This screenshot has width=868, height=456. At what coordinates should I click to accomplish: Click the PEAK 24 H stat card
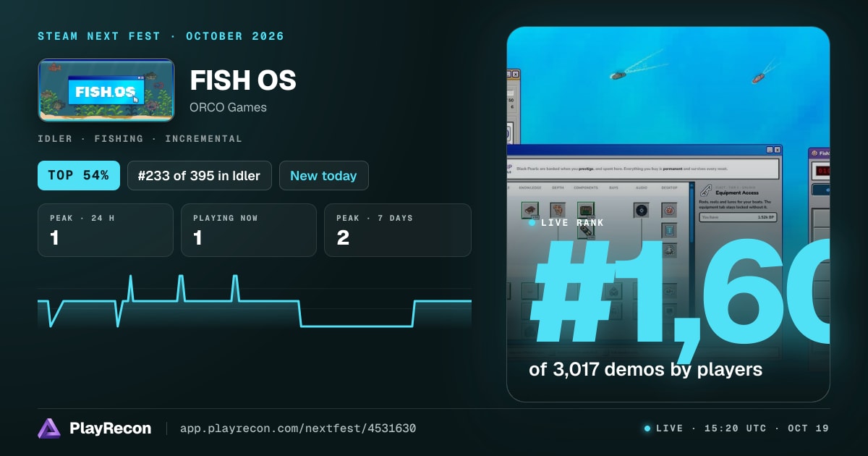[x=106, y=230]
